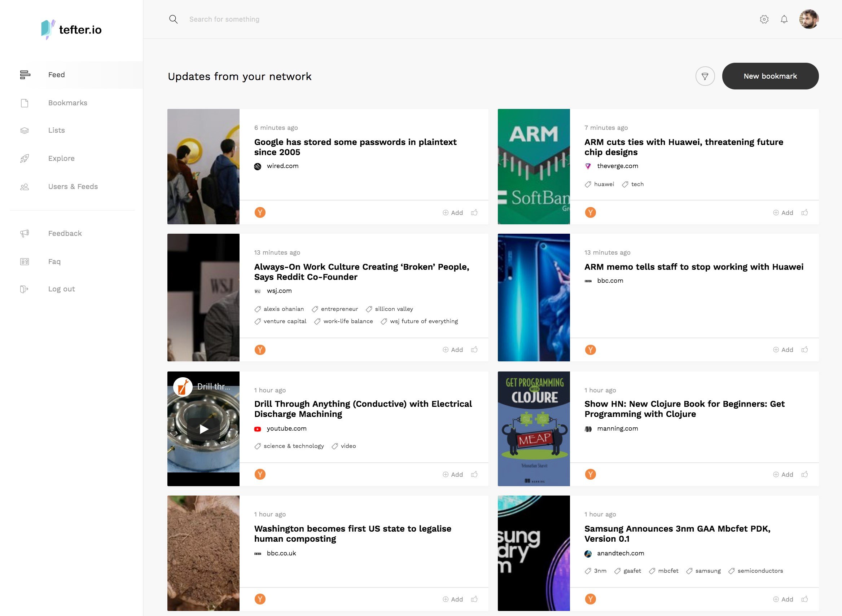This screenshot has width=842, height=616.
Task: Add the Always-On Work Culture bookmark
Action: click(x=453, y=350)
